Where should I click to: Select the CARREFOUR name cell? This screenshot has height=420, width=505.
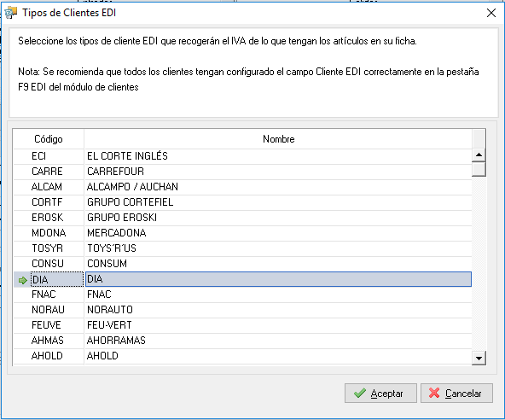pos(278,172)
